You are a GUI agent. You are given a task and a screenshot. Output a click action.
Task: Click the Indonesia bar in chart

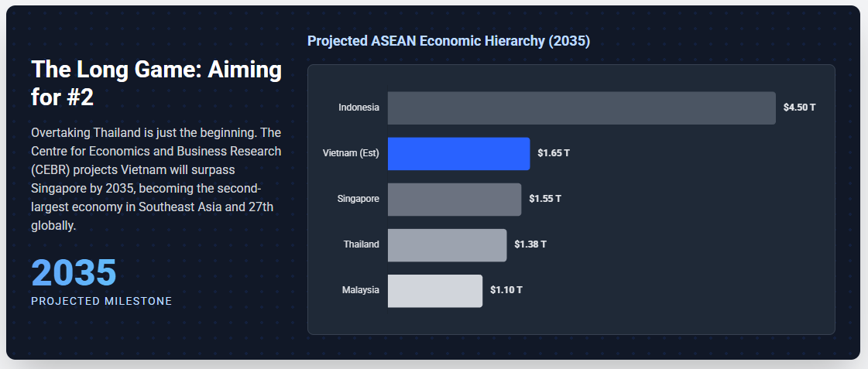[581, 108]
